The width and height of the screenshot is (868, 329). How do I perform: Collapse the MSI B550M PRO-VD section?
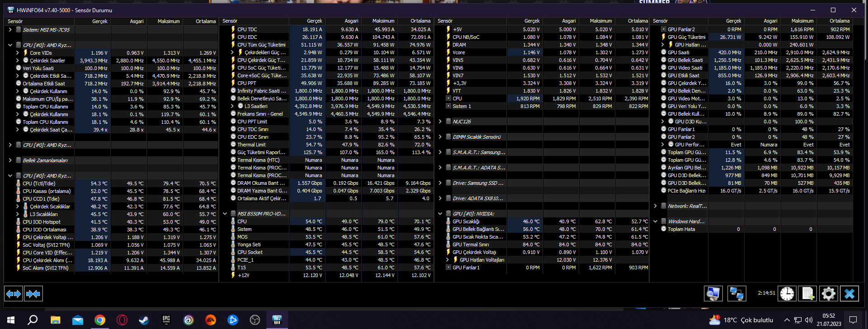(225, 214)
